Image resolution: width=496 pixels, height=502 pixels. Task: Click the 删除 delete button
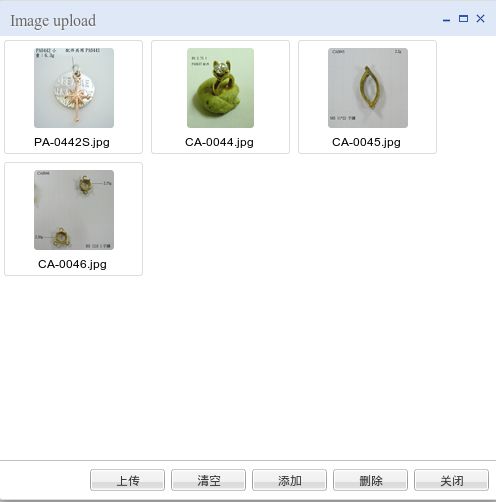[370, 480]
